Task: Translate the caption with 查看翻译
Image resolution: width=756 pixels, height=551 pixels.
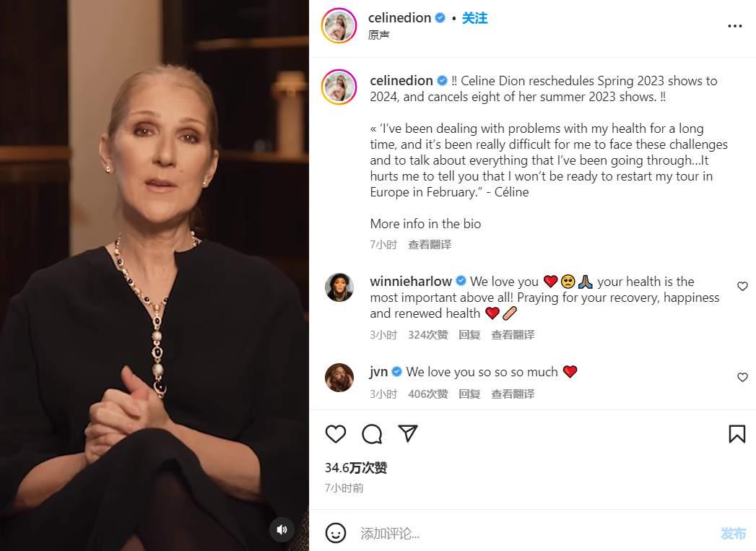Action: (x=430, y=244)
